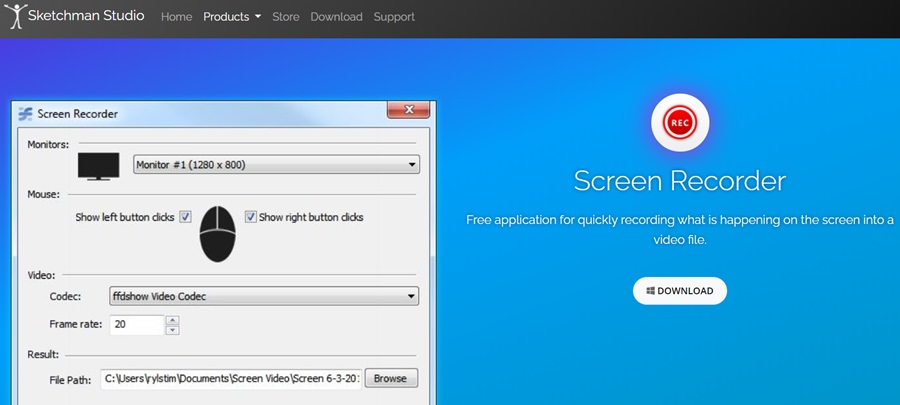Click the Sketchman Studio logo figure icon
This screenshot has height=405, width=900.
(x=14, y=15)
